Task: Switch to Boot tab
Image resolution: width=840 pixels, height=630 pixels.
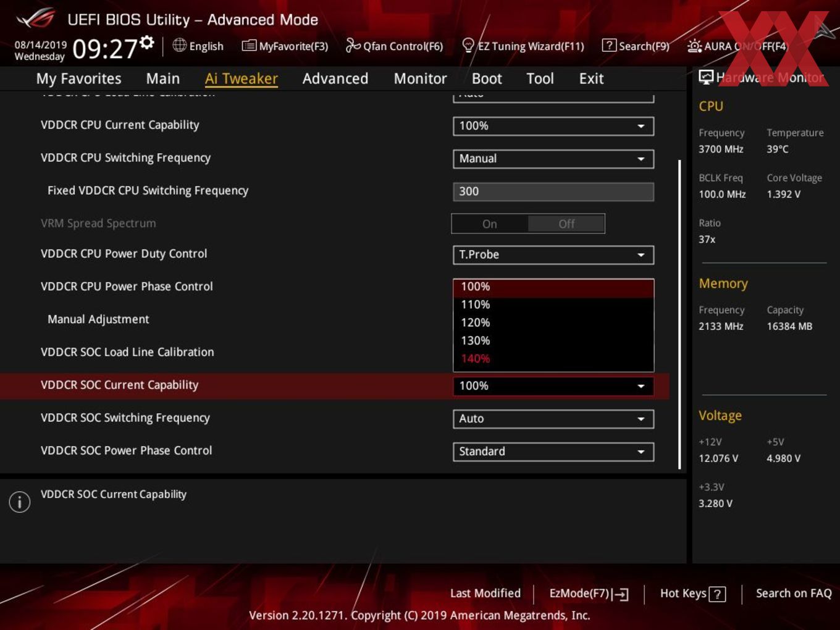Action: point(487,78)
